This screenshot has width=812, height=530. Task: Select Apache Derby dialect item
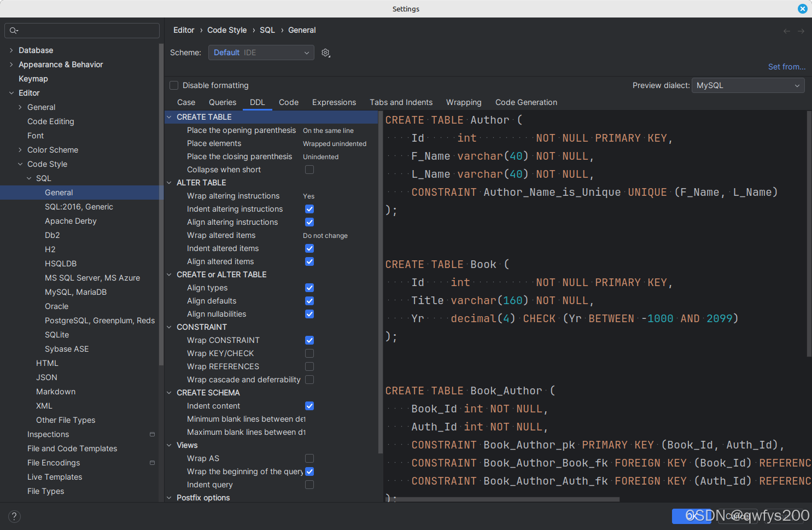point(71,221)
